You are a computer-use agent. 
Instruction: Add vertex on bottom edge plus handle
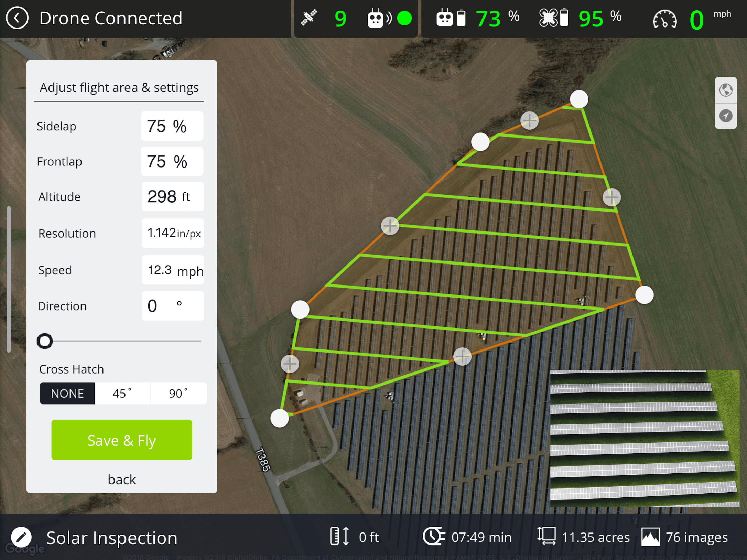click(x=462, y=356)
